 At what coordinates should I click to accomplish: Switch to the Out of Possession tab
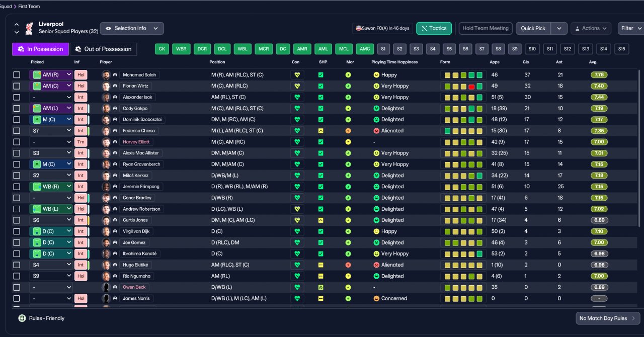(103, 49)
